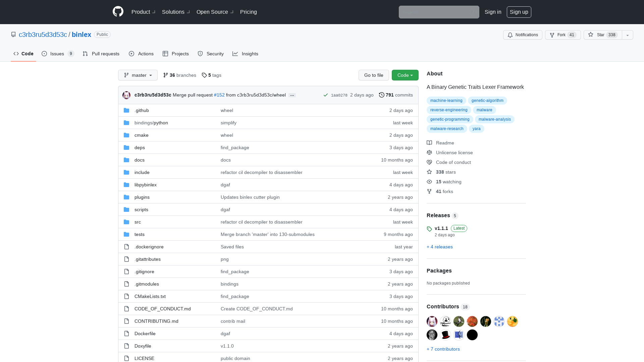644x362 pixels.
Task: Focus the GitHub search field
Action: (439, 12)
